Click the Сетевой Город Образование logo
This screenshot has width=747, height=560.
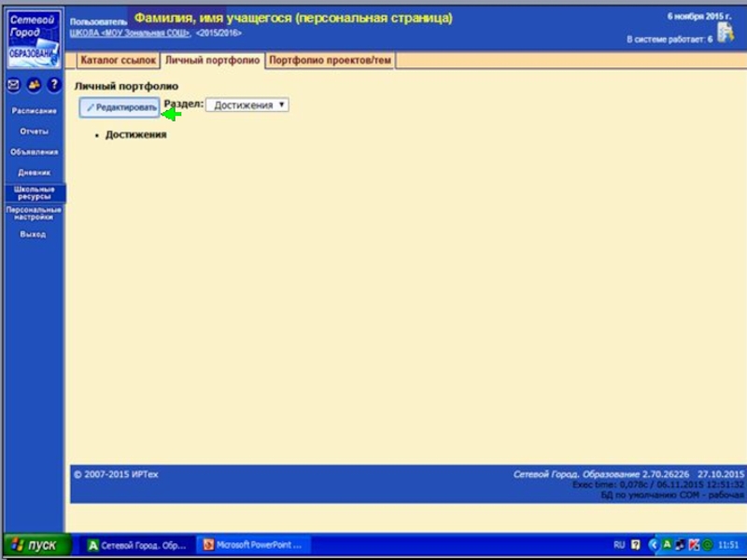[x=33, y=37]
